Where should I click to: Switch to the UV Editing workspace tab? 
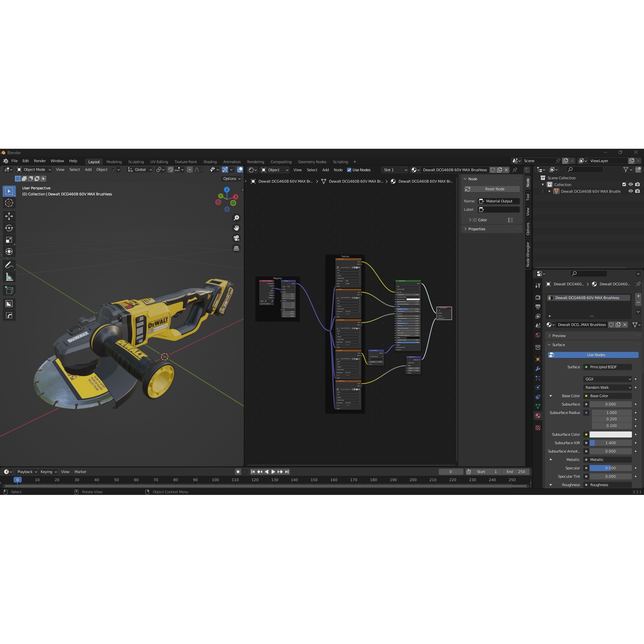[159, 162]
